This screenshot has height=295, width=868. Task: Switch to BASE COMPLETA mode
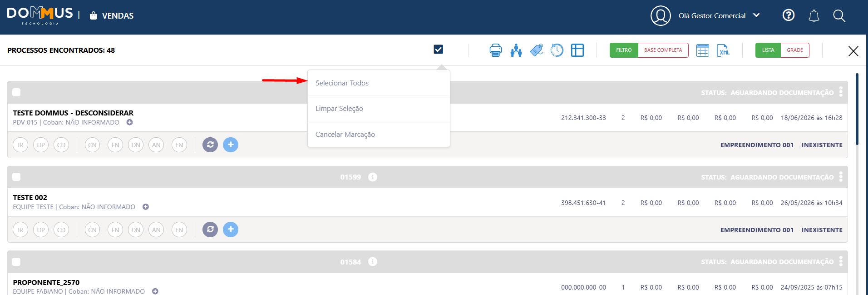pyautogui.click(x=663, y=50)
